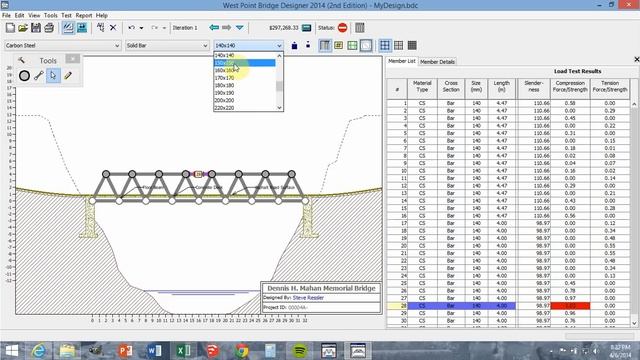
Task: Select the Joint tool in Tools palette
Action: [x=24, y=76]
